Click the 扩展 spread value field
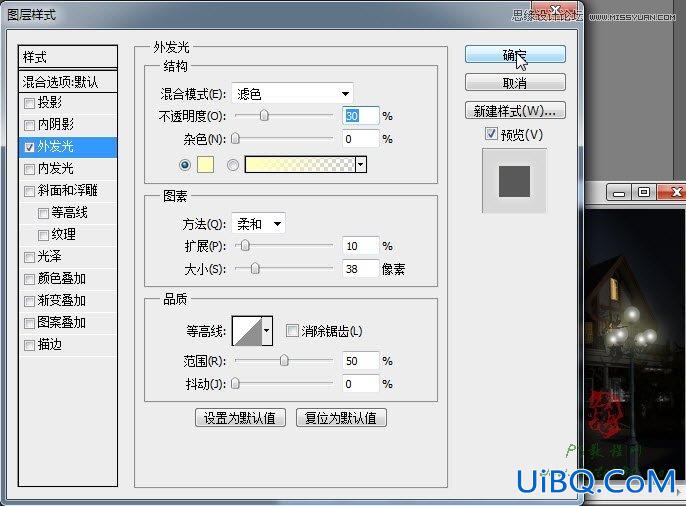 coord(360,246)
